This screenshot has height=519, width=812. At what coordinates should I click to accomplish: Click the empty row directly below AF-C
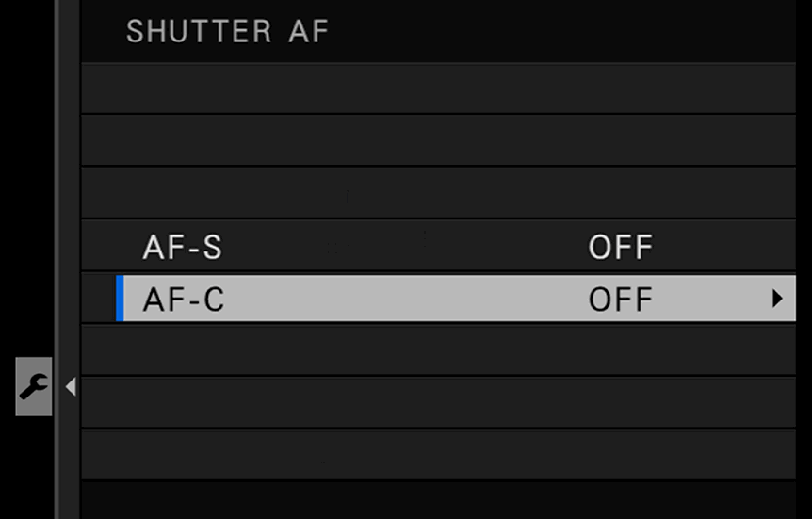pos(438,349)
